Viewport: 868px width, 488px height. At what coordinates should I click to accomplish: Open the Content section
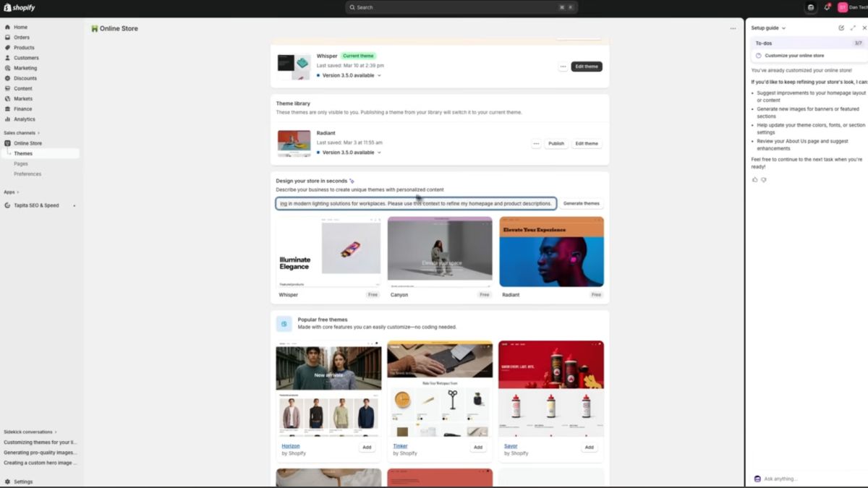[x=23, y=88]
